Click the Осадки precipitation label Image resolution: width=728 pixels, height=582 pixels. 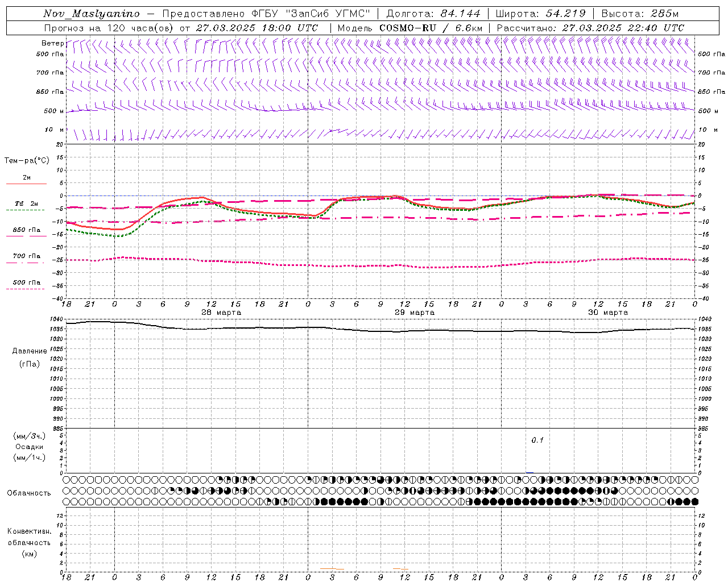[x=30, y=447]
